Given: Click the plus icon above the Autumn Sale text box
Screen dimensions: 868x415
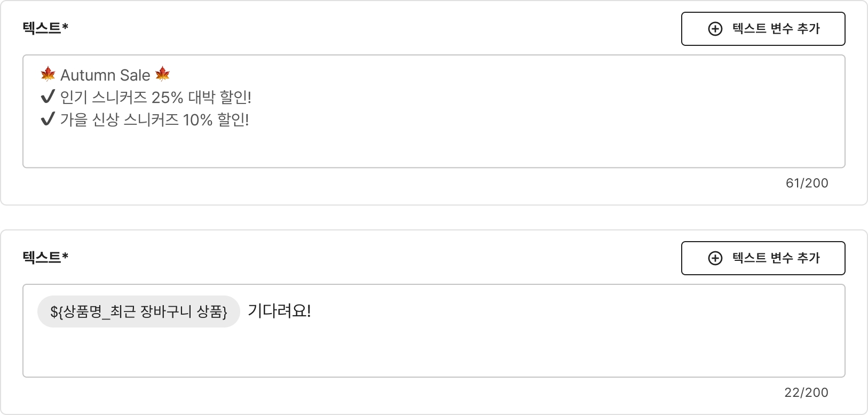Looking at the screenshot, I should [715, 29].
